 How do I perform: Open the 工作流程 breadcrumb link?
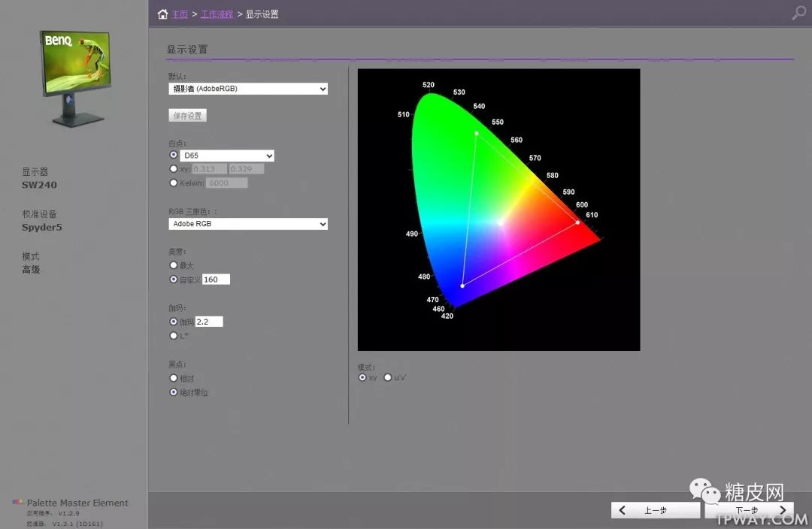[x=217, y=14]
